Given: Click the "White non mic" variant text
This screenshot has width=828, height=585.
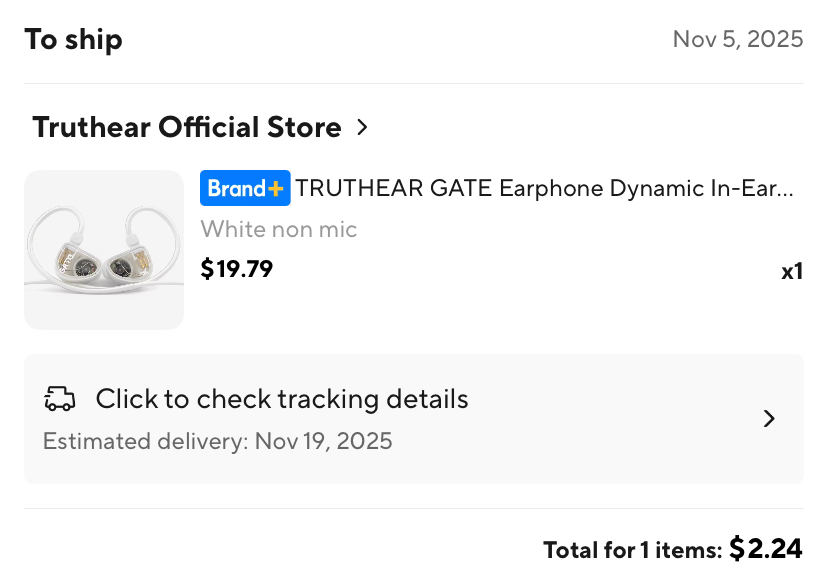Looking at the screenshot, I should pyautogui.click(x=279, y=229).
